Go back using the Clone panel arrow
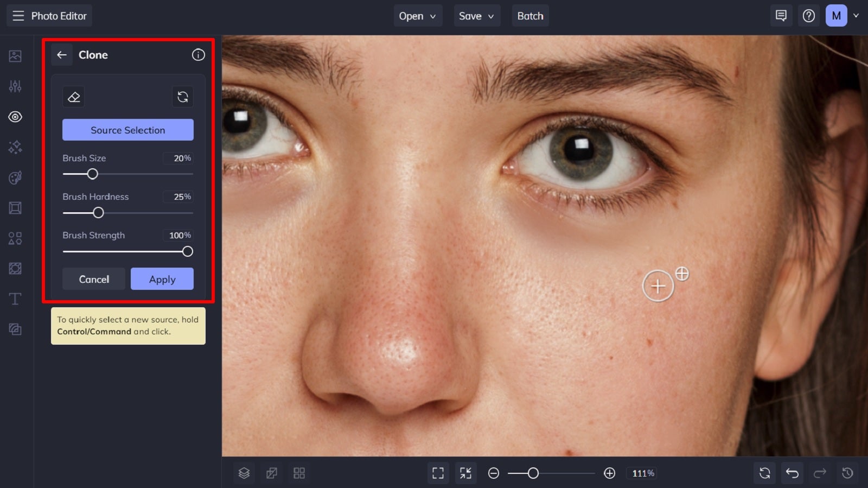This screenshot has height=488, width=868. click(62, 55)
